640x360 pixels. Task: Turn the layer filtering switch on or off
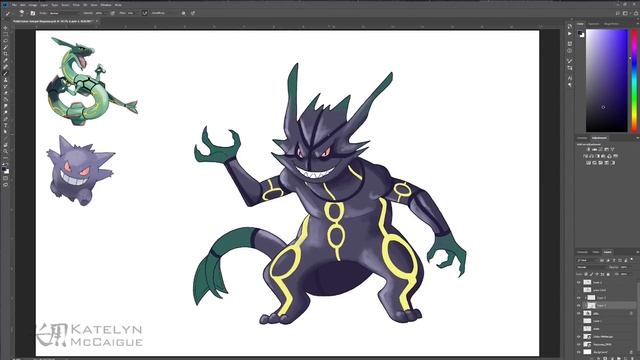pos(631,260)
